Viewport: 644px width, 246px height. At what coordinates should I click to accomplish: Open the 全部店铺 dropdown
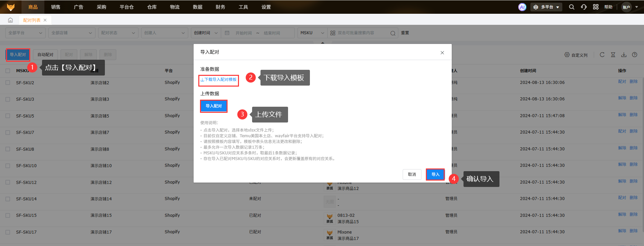pos(72,33)
